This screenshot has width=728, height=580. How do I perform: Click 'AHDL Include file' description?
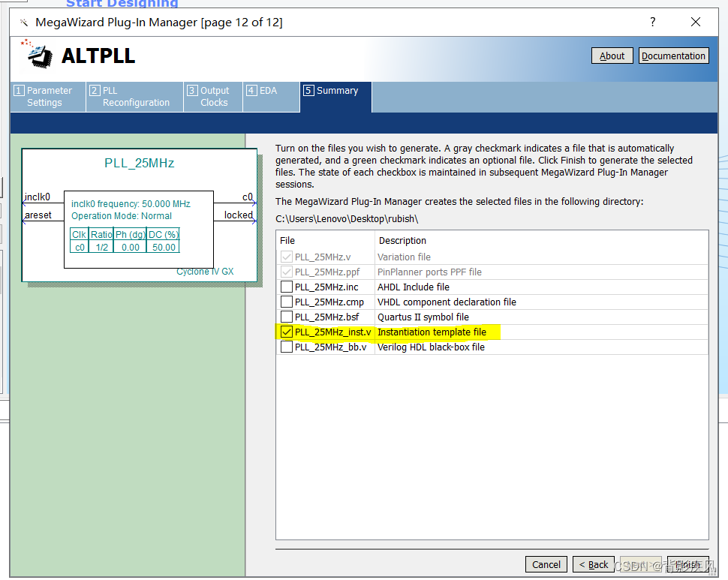point(414,287)
